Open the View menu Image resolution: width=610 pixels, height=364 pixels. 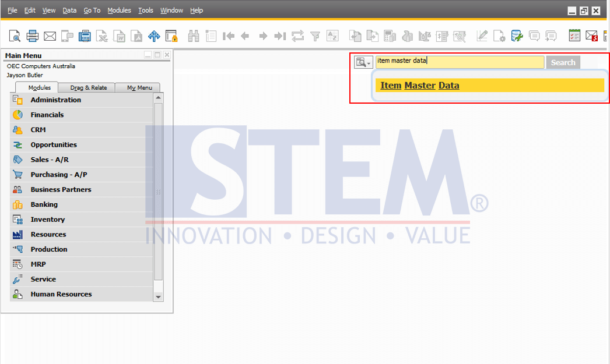tap(48, 10)
